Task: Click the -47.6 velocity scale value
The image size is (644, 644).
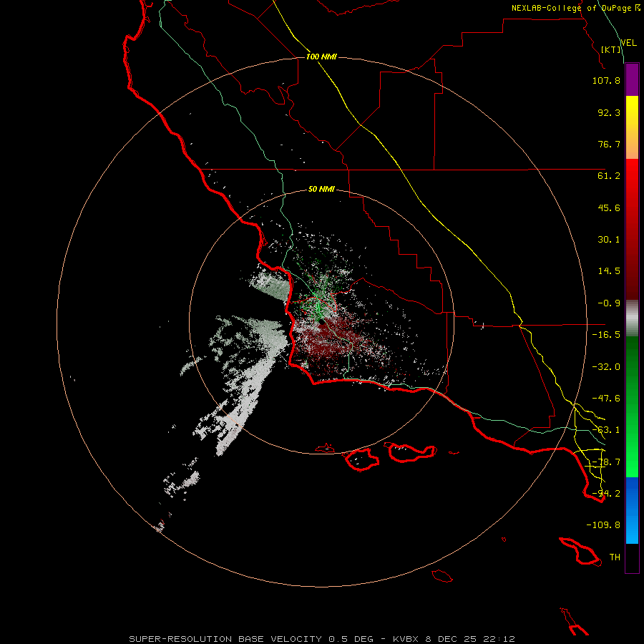Action: pyautogui.click(x=606, y=399)
